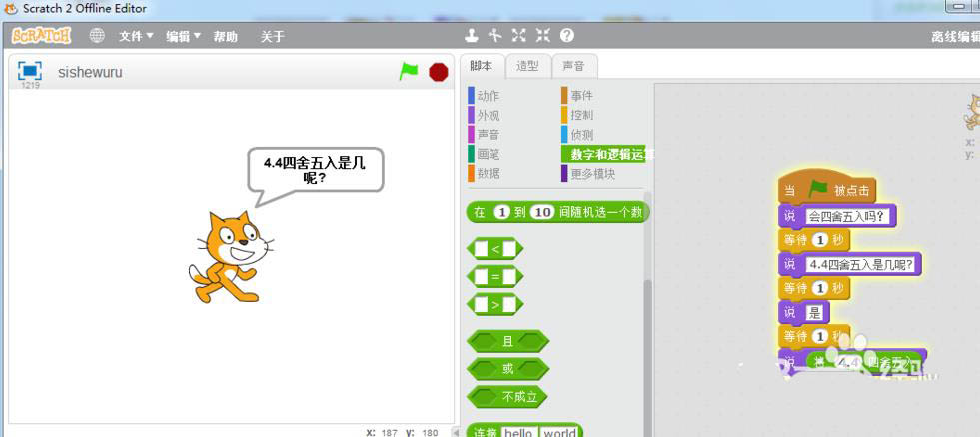
Task: Click the project name sishewuru
Action: pos(91,72)
